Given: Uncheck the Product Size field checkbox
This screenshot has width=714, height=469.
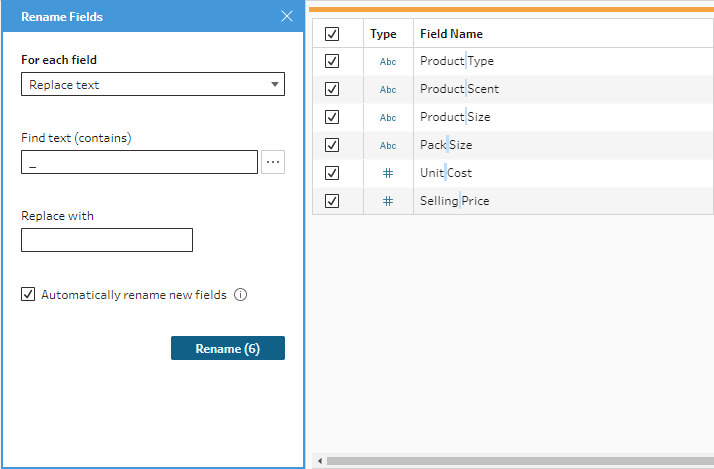Looking at the screenshot, I should [333, 117].
